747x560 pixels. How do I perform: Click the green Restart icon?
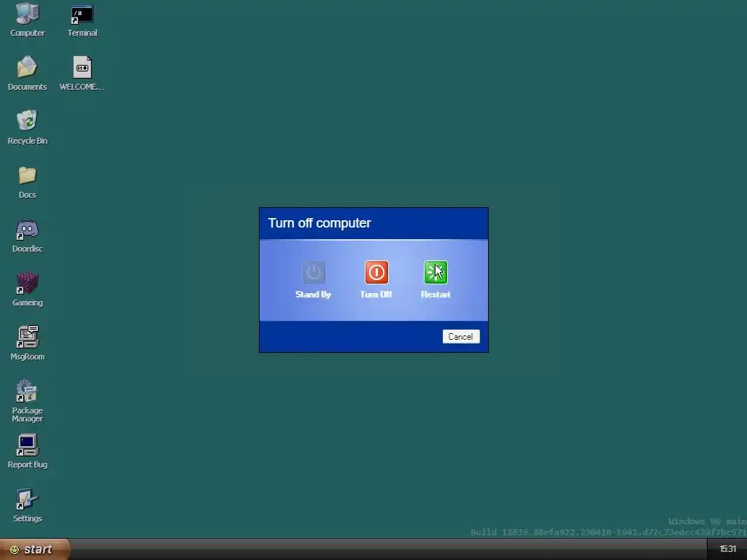coord(436,273)
